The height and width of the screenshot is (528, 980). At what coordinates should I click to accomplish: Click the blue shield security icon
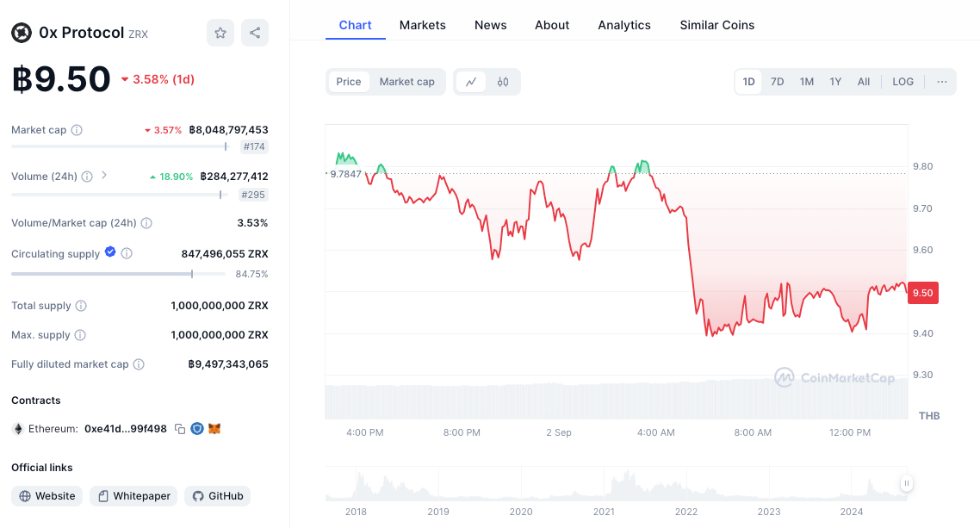click(197, 429)
